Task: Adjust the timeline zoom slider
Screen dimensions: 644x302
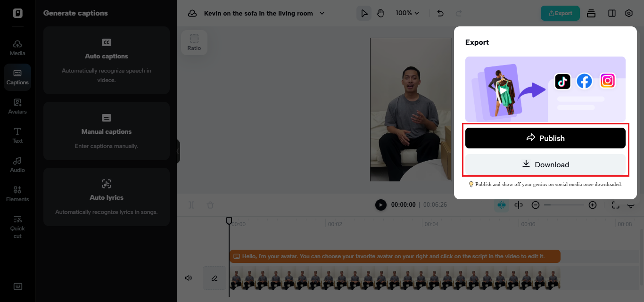Action: pos(564,205)
